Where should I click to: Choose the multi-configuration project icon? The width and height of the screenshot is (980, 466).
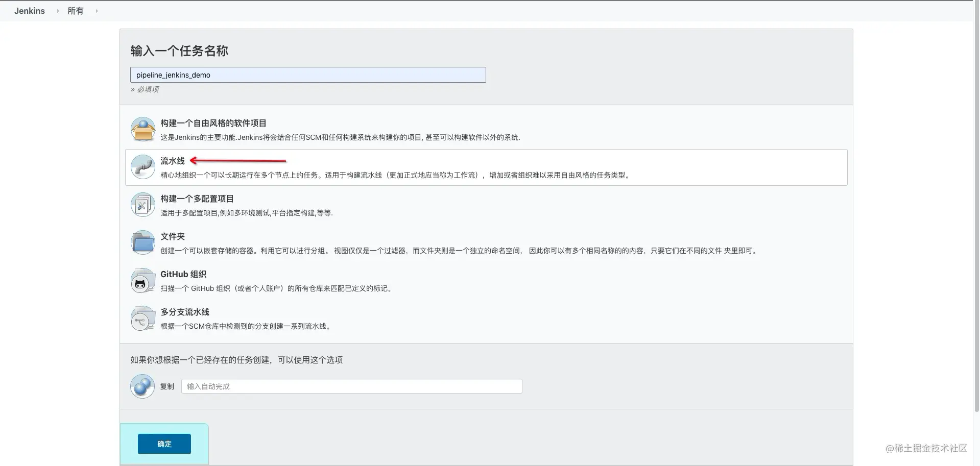[x=143, y=205]
